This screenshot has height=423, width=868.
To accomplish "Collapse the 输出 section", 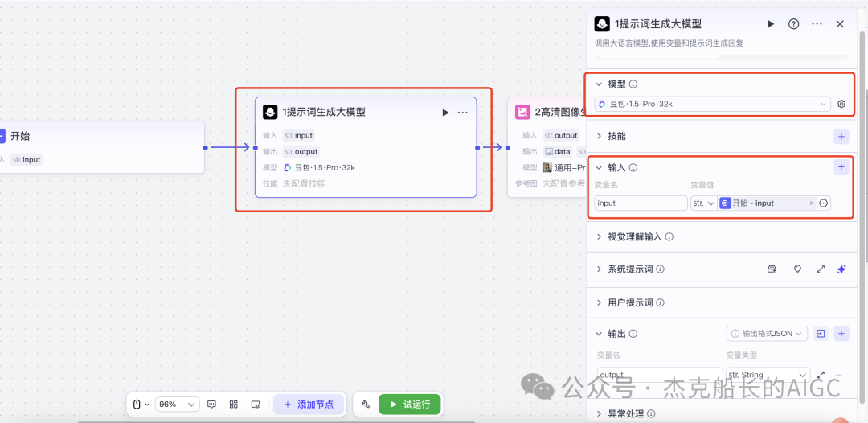I will coord(599,334).
